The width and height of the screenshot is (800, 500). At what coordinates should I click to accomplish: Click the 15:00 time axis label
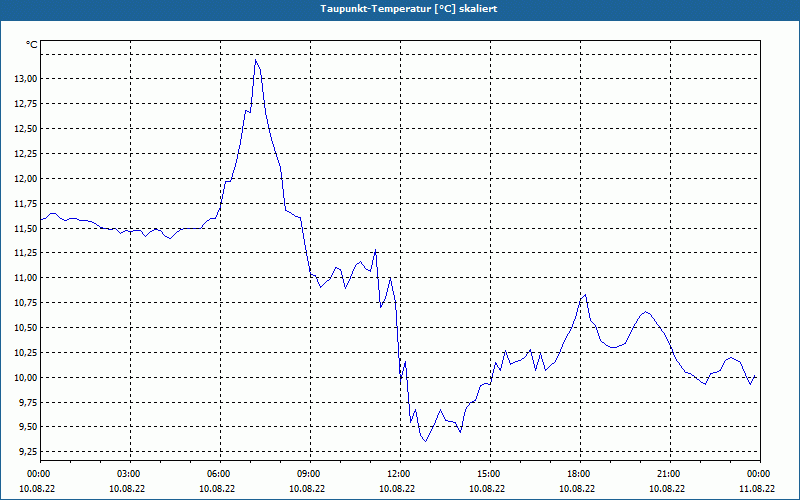[x=490, y=474]
